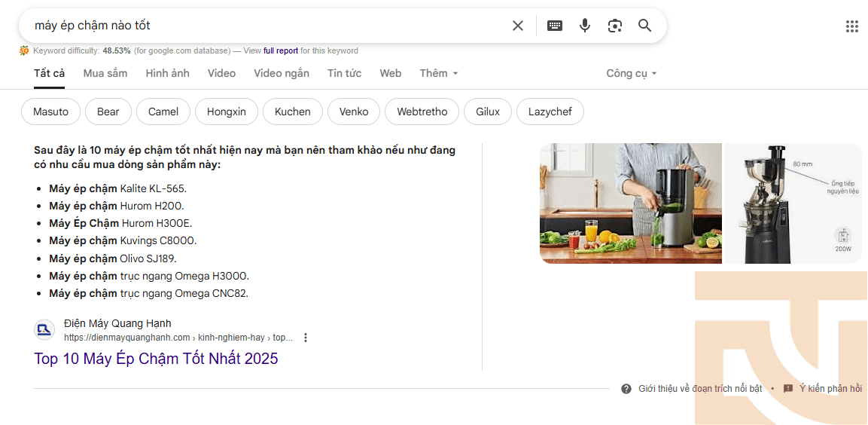Screen dimensions: 868x425
Task: Open the black juicer 80 mm diagram thumbnail
Action: click(793, 203)
